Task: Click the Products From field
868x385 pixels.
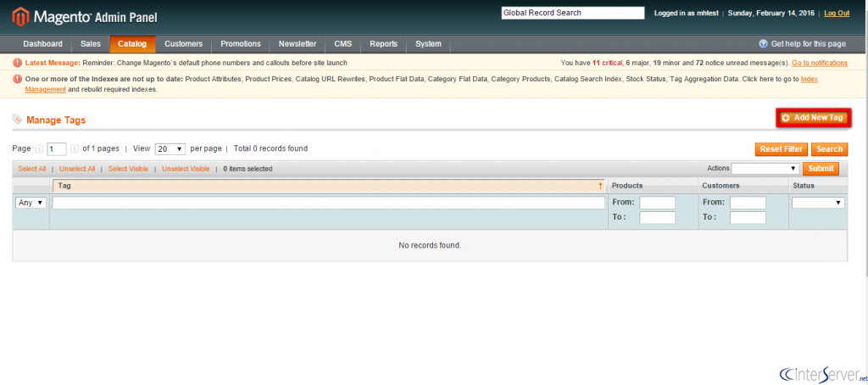Action: (658, 203)
